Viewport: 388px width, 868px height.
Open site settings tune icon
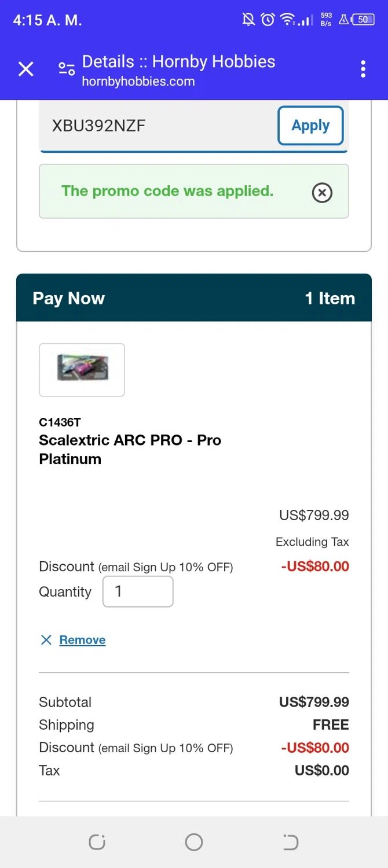67,69
